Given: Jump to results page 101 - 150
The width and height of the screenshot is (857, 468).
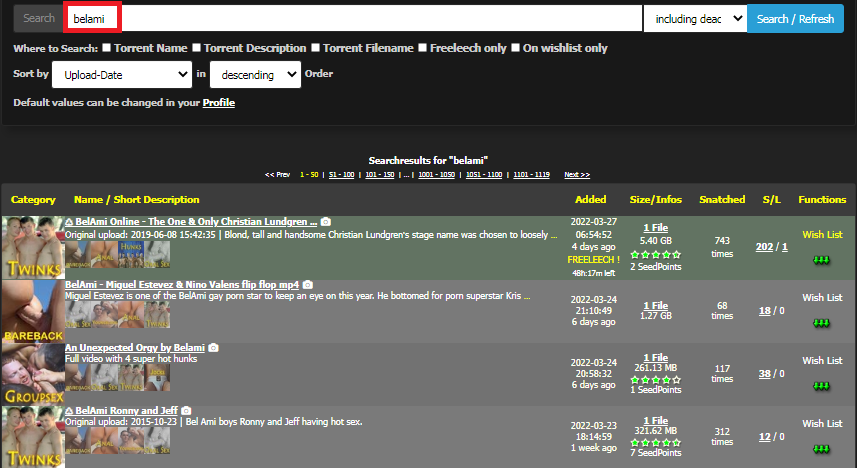Looking at the screenshot, I should (380, 174).
